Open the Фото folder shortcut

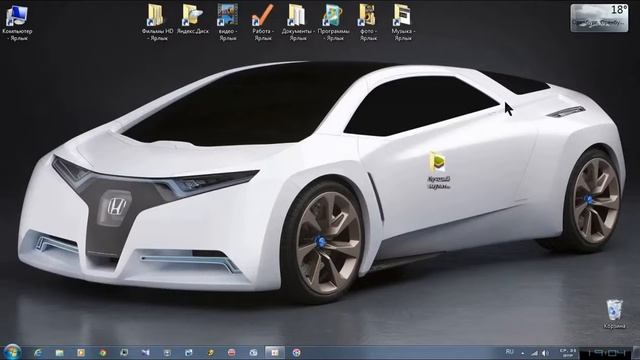(x=368, y=23)
